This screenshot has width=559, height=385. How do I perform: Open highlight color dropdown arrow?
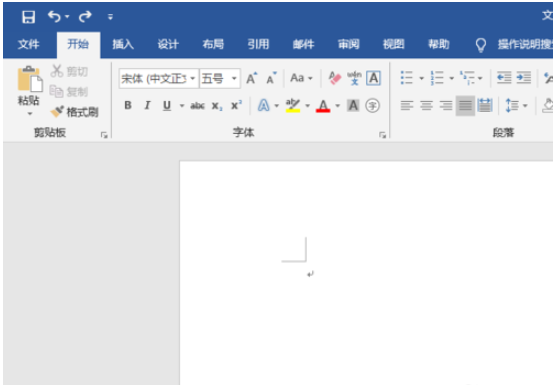(307, 106)
